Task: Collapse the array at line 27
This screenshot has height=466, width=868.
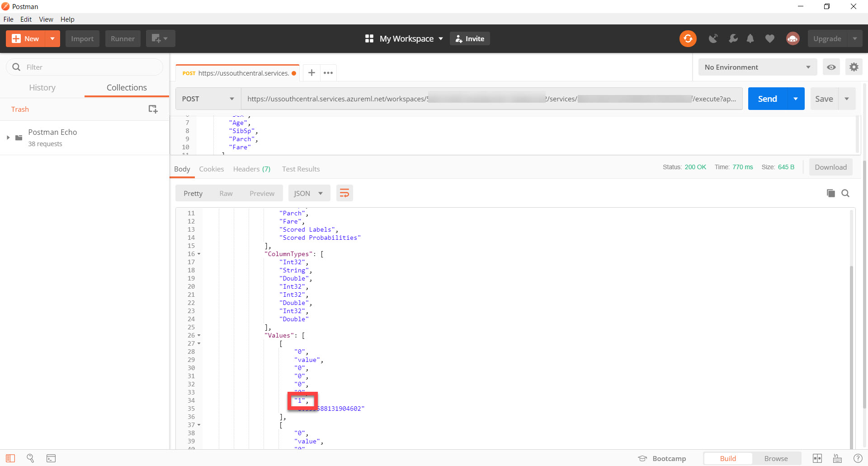Action: click(x=199, y=344)
